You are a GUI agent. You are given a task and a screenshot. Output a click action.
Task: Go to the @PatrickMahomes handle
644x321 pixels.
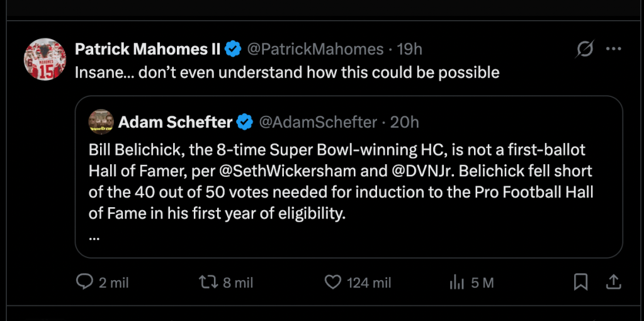tap(315, 49)
